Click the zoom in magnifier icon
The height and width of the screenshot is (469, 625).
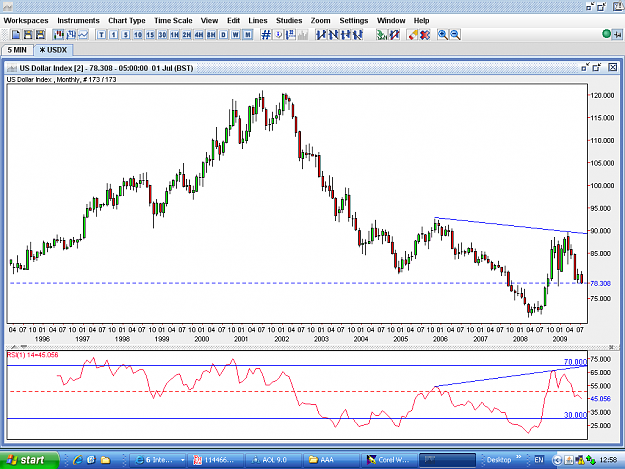click(x=442, y=35)
